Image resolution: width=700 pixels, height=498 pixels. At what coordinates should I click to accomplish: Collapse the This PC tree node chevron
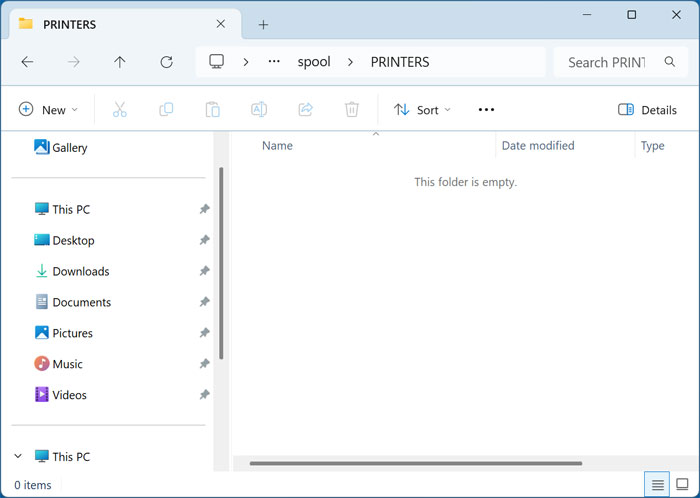point(18,456)
